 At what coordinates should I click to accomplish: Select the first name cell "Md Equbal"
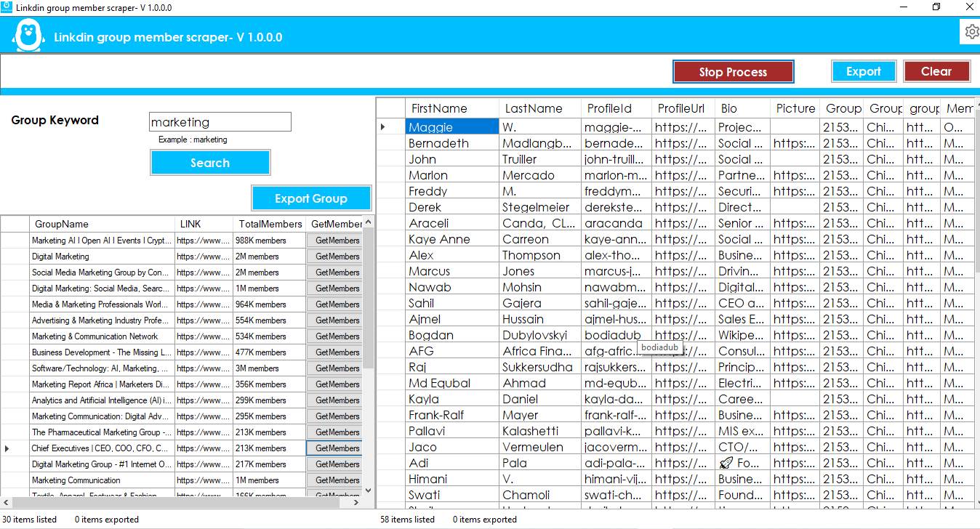(x=452, y=383)
